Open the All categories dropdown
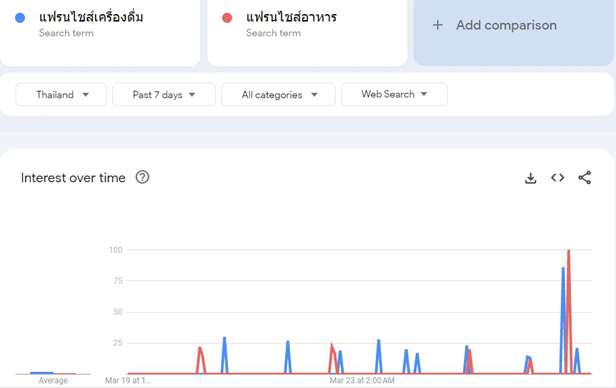The height and width of the screenshot is (388, 616). (x=278, y=95)
